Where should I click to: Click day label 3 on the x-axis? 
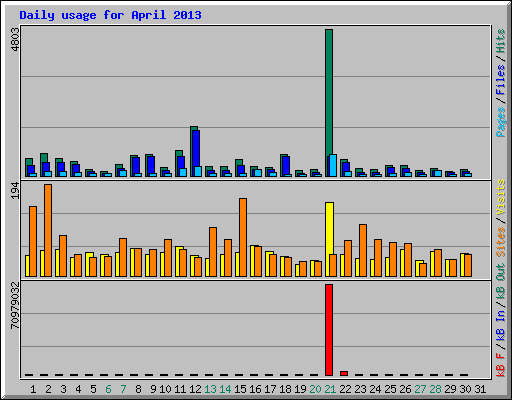point(63,389)
